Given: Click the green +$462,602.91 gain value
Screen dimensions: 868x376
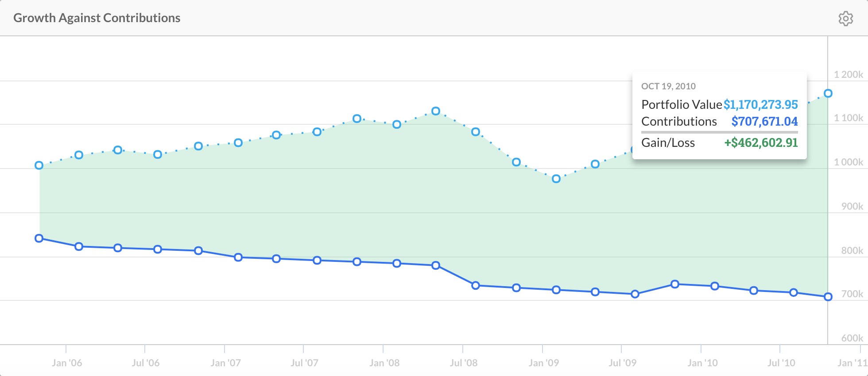Looking at the screenshot, I should pos(761,142).
